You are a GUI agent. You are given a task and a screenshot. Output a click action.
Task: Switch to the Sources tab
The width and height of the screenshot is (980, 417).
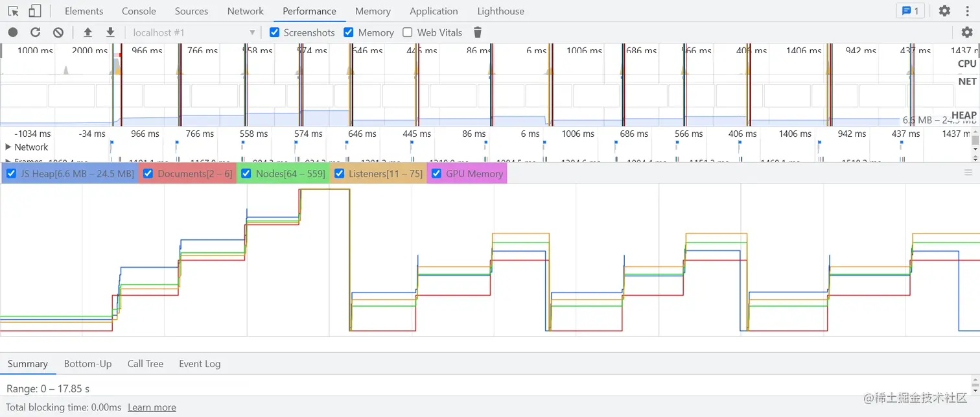(192, 11)
